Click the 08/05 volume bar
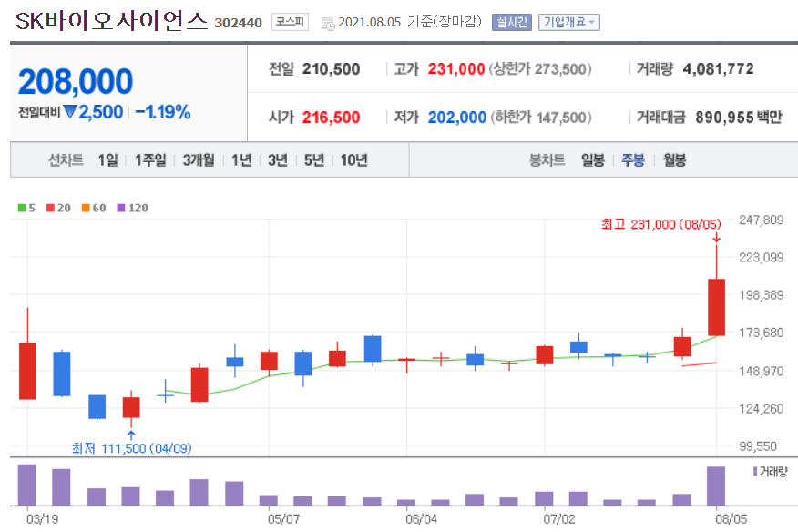Image resolution: width=798 pixels, height=532 pixels. 716,486
